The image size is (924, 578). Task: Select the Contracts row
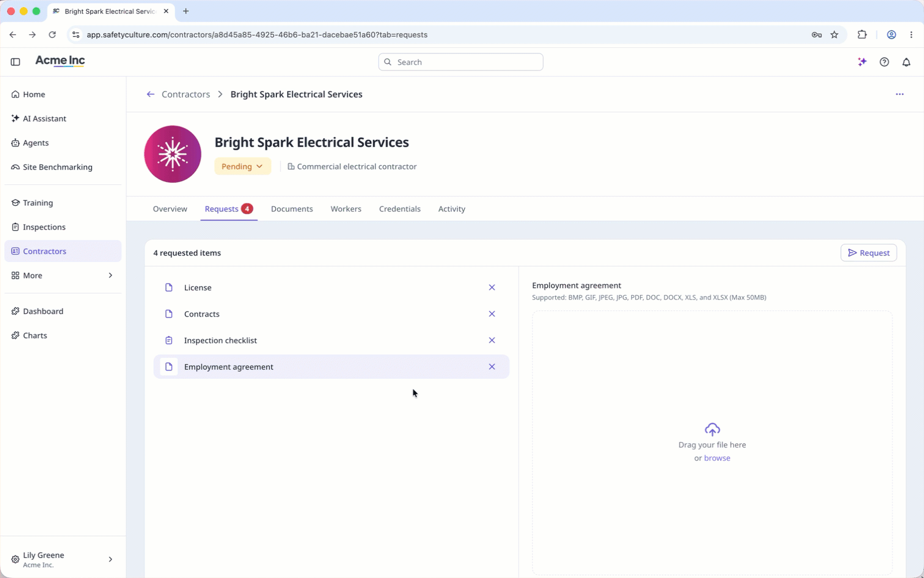(331, 314)
